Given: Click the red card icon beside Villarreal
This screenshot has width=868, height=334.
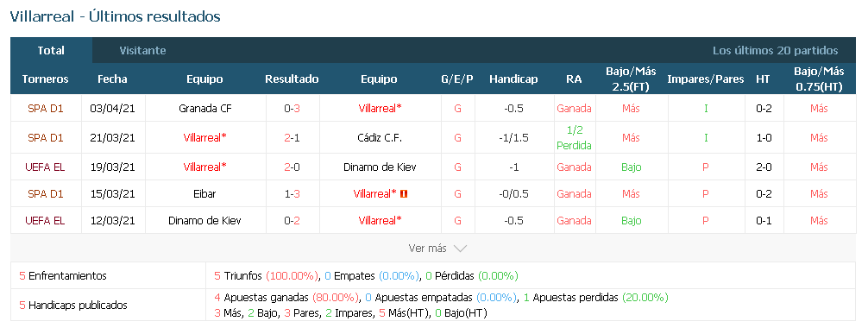Looking at the screenshot, I should pyautogui.click(x=404, y=194).
